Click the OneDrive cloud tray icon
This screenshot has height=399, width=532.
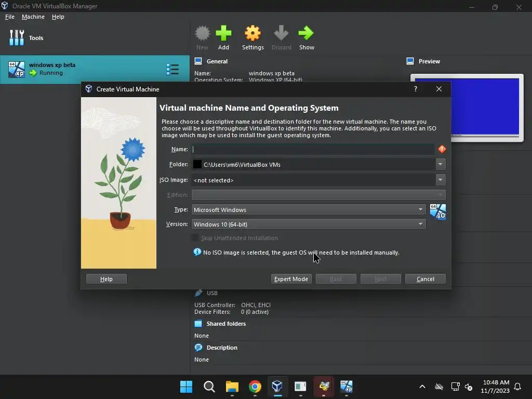[x=439, y=387]
